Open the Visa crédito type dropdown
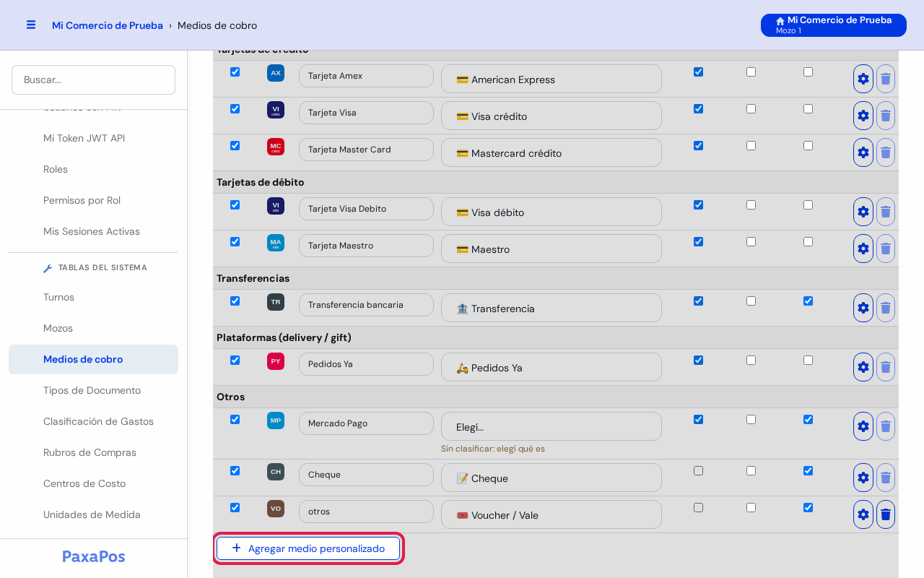This screenshot has width=924, height=578. pos(552,116)
